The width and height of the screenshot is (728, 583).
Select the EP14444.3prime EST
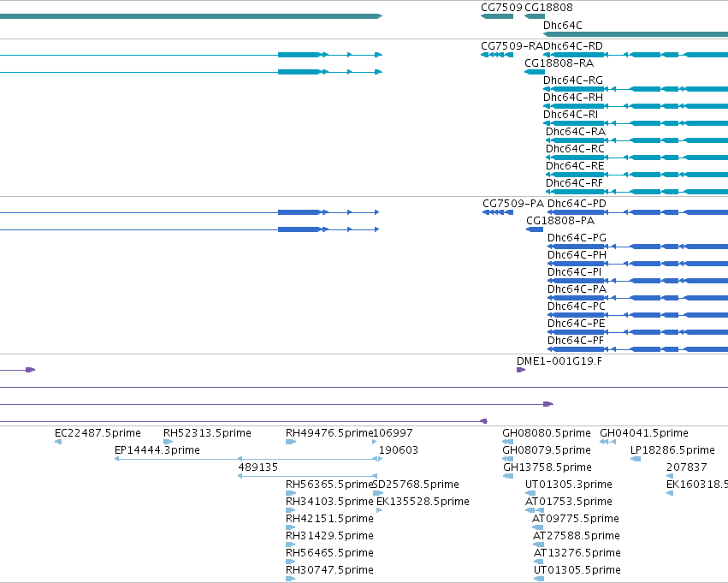247,459
